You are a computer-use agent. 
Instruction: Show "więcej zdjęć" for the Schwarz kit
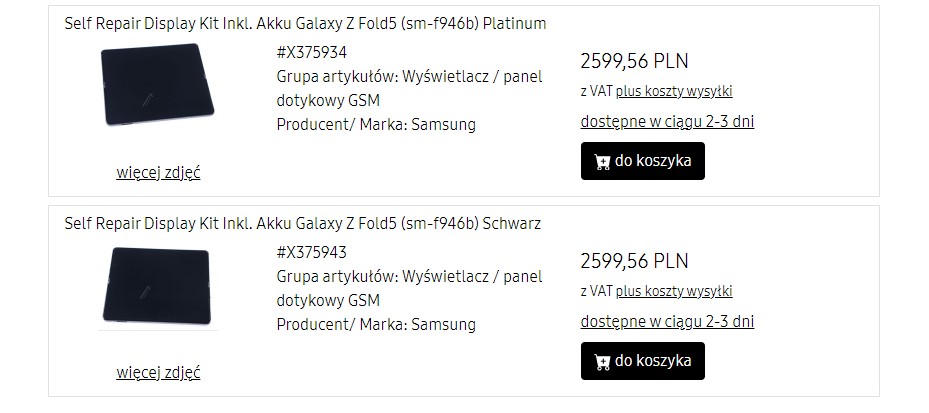pyautogui.click(x=158, y=372)
